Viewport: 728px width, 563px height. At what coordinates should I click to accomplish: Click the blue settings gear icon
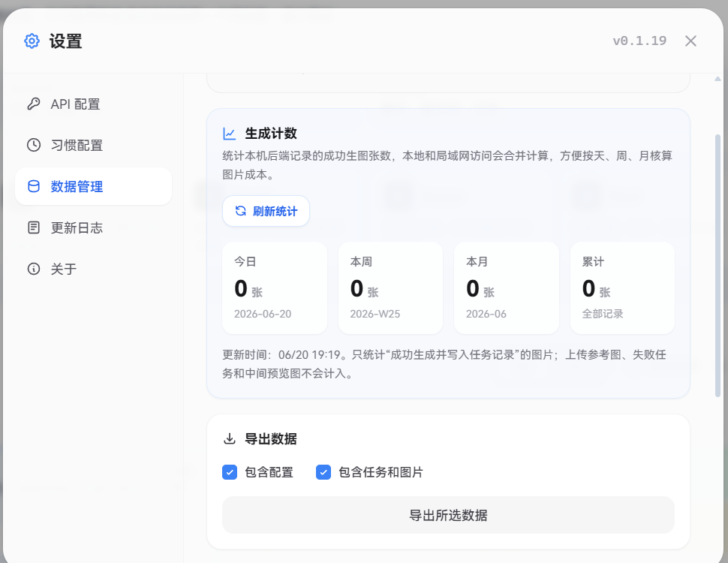pos(32,41)
